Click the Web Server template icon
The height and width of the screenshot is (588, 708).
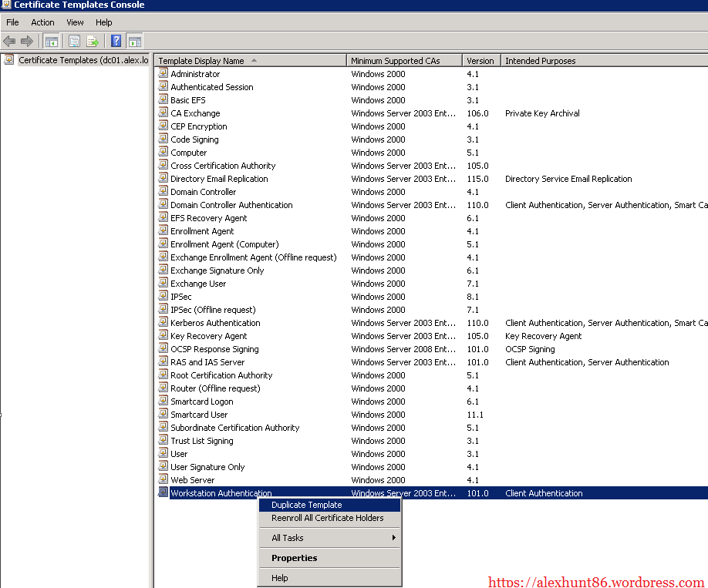pyautogui.click(x=164, y=480)
